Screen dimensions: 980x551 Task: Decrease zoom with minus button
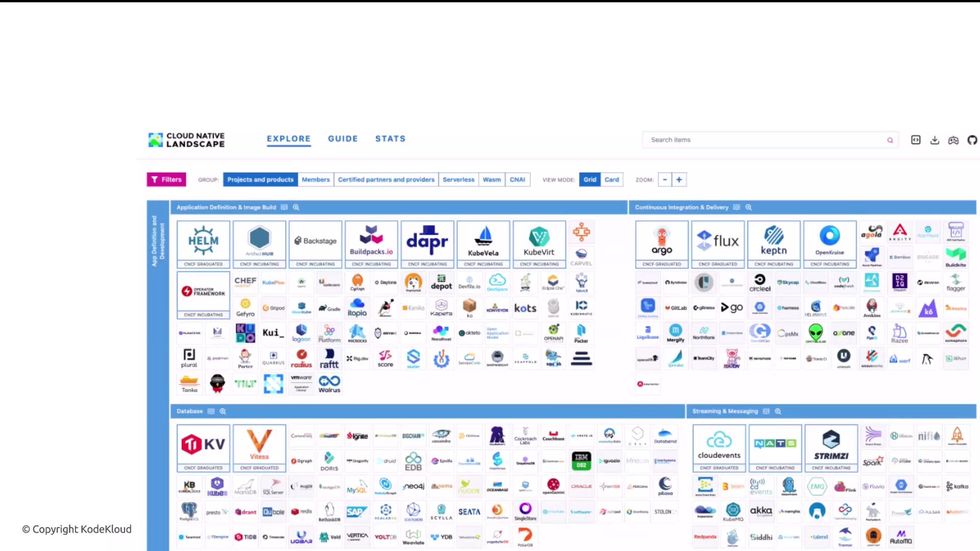click(x=665, y=180)
